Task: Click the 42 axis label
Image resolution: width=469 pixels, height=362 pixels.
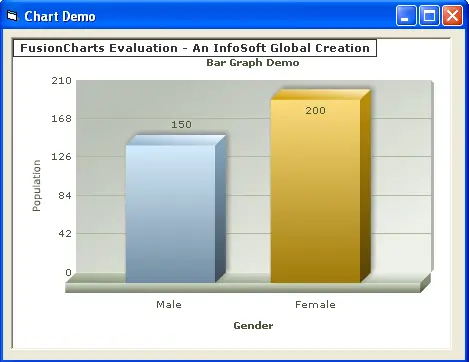Action: click(65, 234)
